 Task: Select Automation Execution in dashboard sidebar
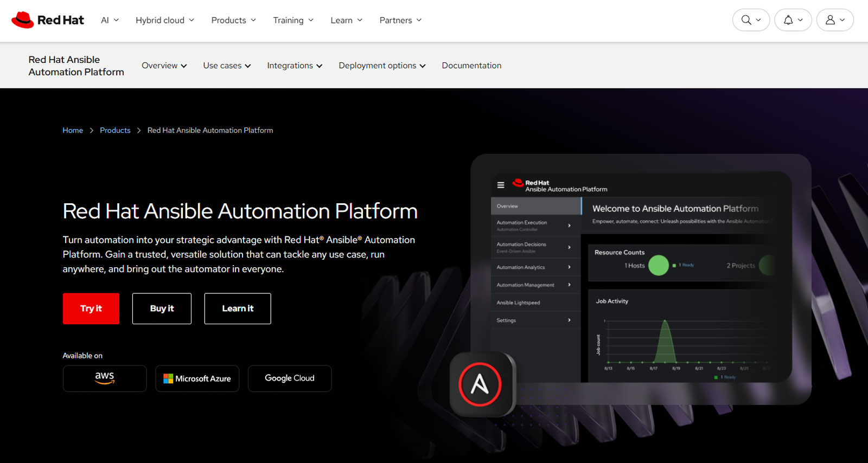point(536,226)
